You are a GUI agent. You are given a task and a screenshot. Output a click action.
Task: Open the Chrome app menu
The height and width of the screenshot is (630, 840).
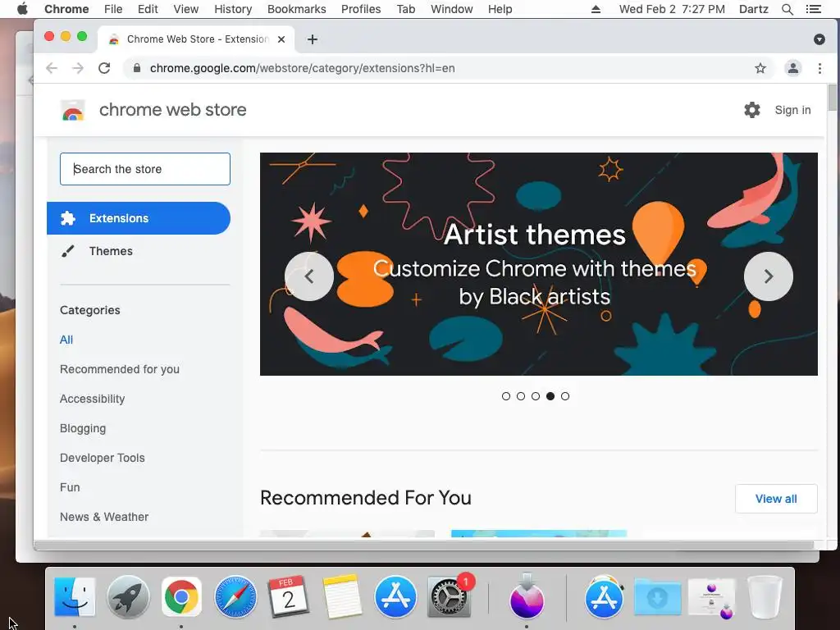pos(66,9)
